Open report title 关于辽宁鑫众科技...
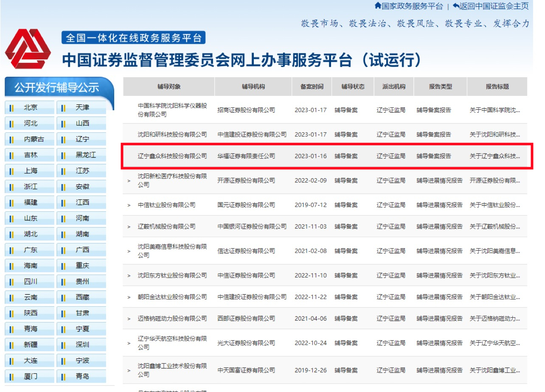Viewport: 545px width, 392px height. [x=495, y=156]
